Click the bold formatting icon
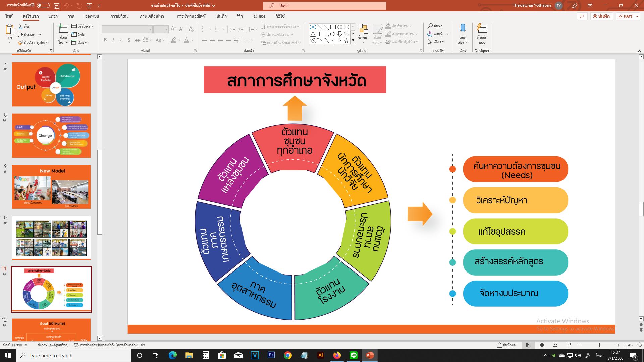Screen dimensions: 644x362 tap(105, 40)
